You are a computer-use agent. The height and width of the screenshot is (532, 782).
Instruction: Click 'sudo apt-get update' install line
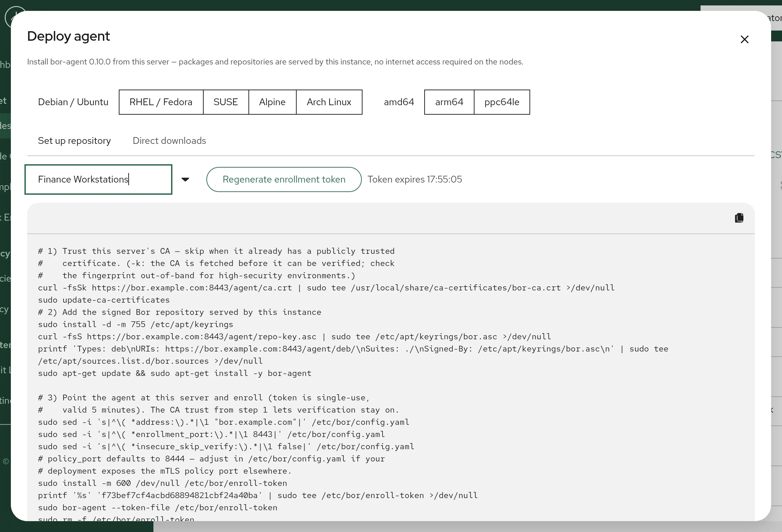(174, 373)
